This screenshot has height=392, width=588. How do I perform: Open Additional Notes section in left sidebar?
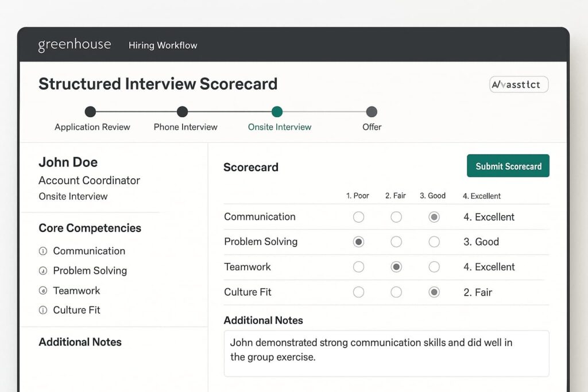80,342
